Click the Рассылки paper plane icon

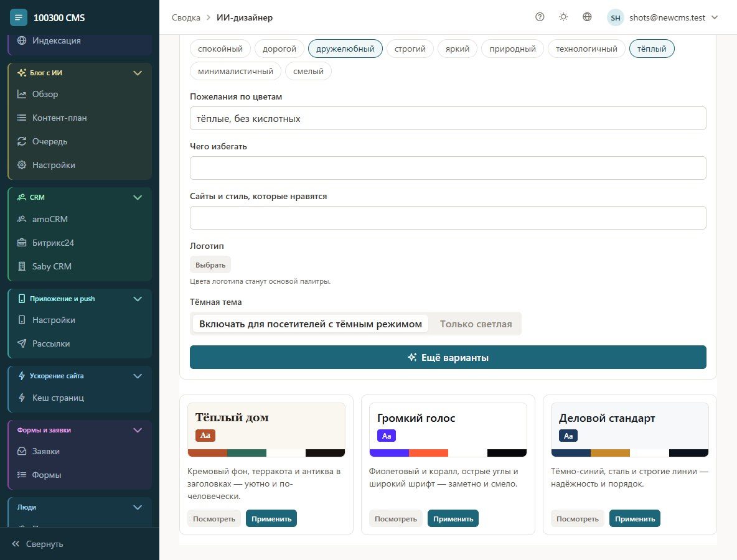click(22, 343)
